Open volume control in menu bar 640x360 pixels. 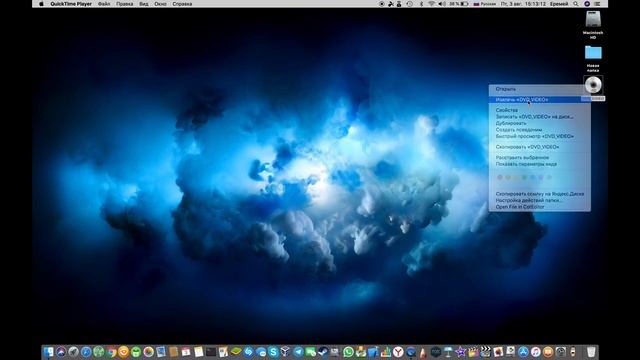click(x=442, y=4)
